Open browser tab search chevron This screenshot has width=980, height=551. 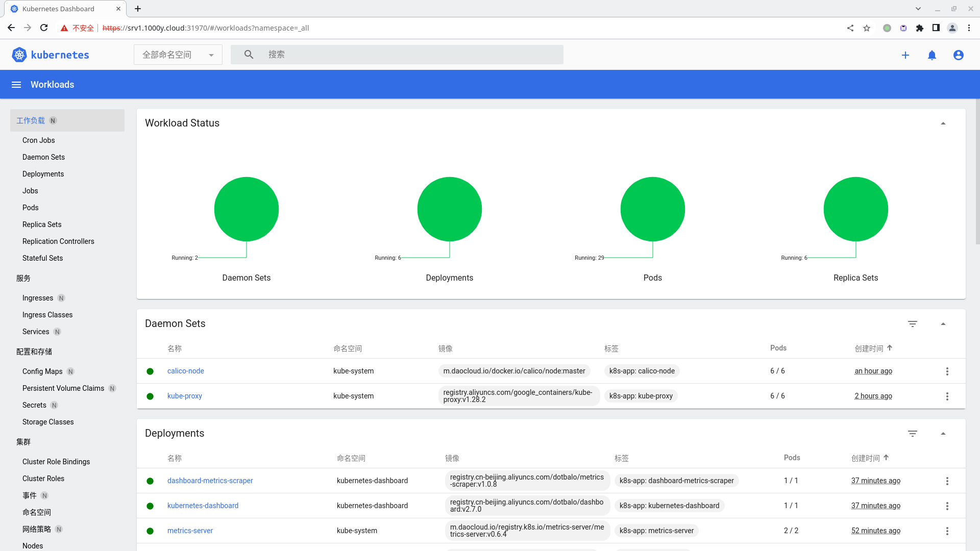[918, 9]
